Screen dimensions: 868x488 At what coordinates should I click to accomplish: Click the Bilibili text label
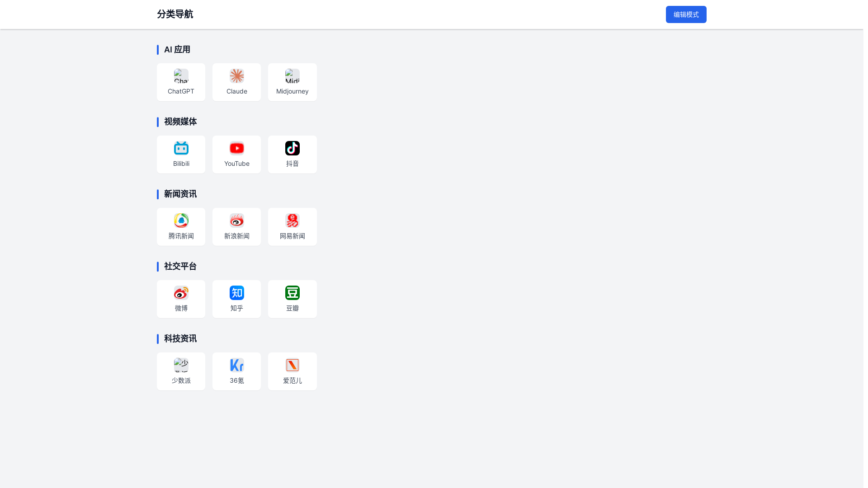tap(181, 164)
